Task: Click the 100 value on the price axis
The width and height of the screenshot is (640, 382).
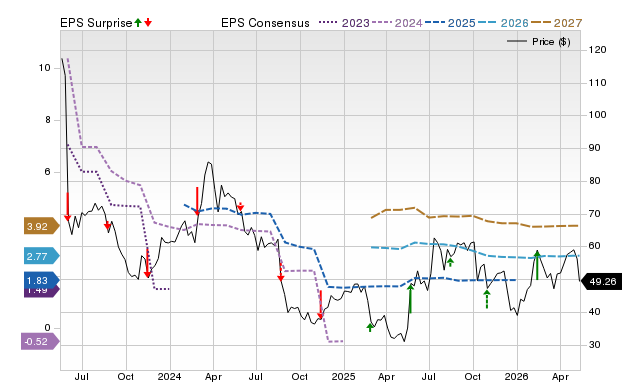Action: pyautogui.click(x=597, y=115)
